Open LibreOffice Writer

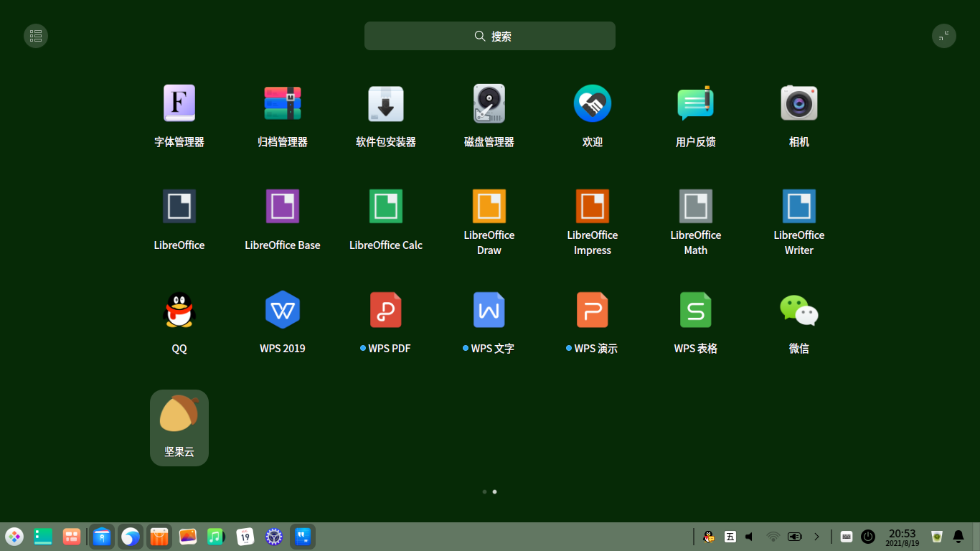799,207
